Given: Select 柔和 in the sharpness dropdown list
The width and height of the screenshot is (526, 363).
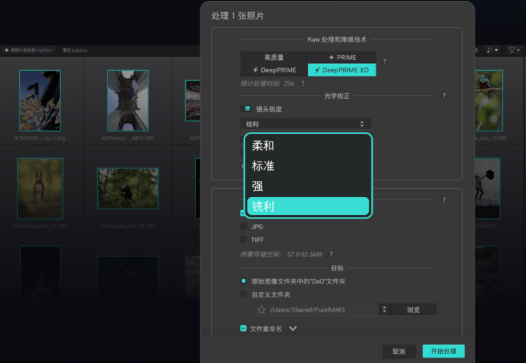Looking at the screenshot, I should (x=308, y=146).
